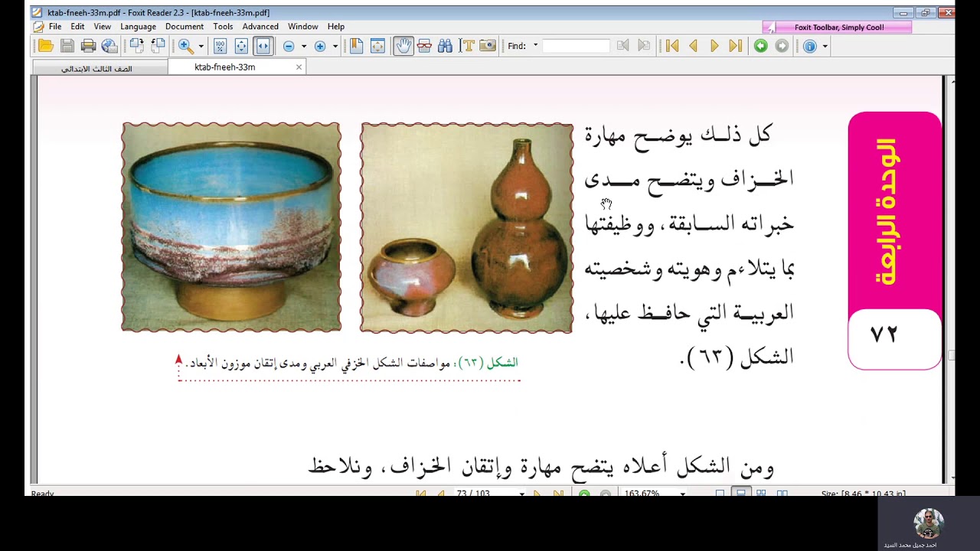Show the bookmarks navigation panel
Viewport: 980px width, 551px height.
pyautogui.click(x=357, y=46)
